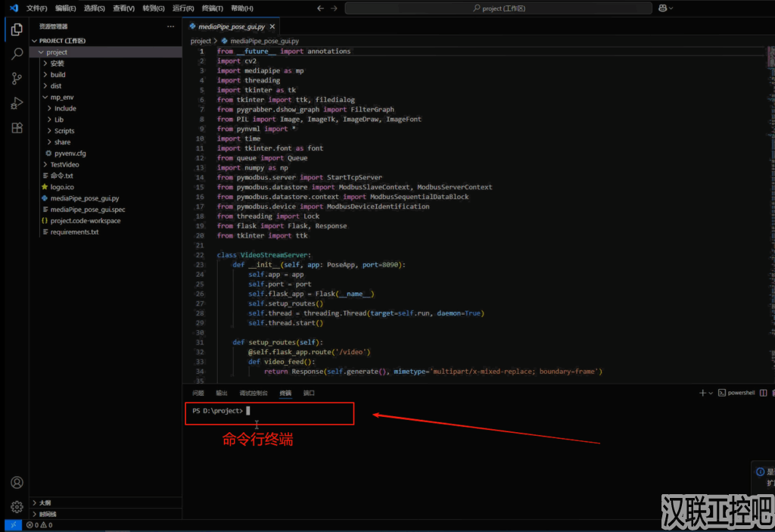
Task: Open the Extensions view
Action: pyautogui.click(x=17, y=128)
